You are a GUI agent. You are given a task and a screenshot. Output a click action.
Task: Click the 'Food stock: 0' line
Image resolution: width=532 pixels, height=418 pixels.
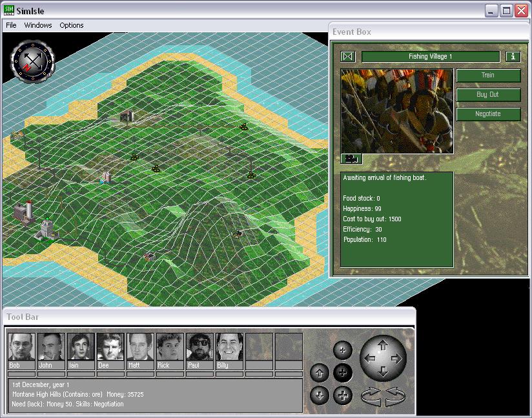(x=362, y=198)
